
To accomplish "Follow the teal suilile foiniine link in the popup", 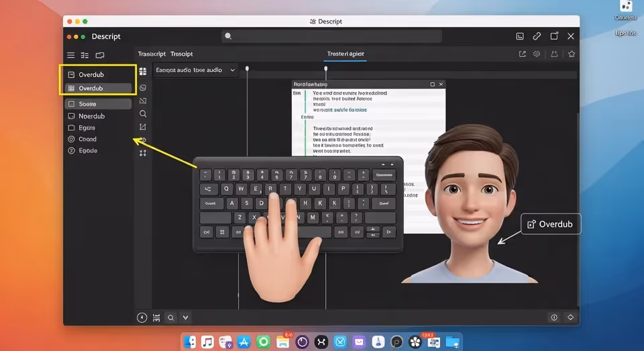I will click(350, 110).
